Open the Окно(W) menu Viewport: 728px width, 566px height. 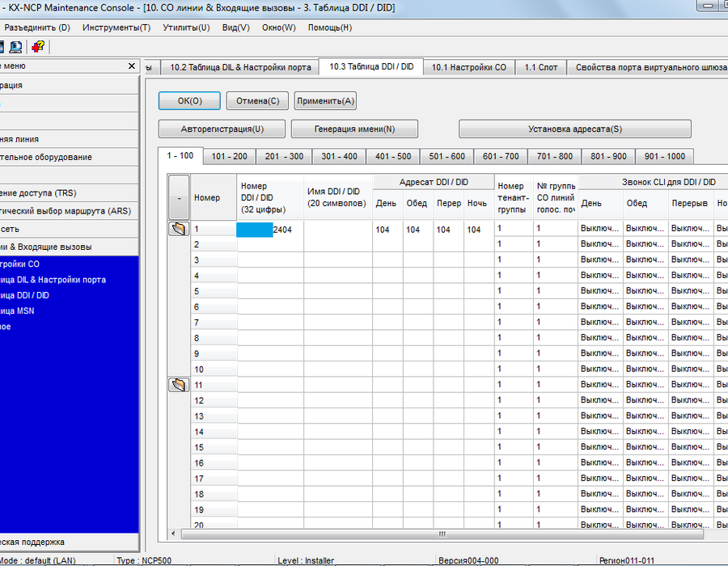pyautogui.click(x=278, y=27)
